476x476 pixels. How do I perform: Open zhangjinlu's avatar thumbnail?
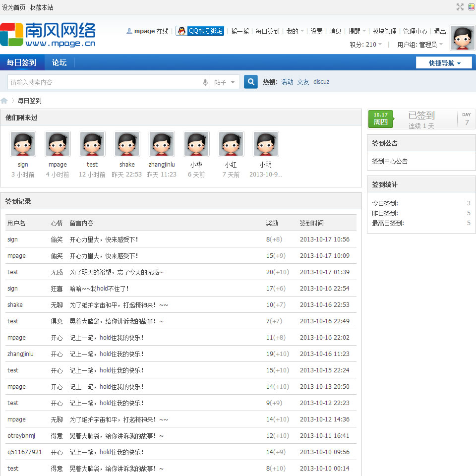point(162,144)
